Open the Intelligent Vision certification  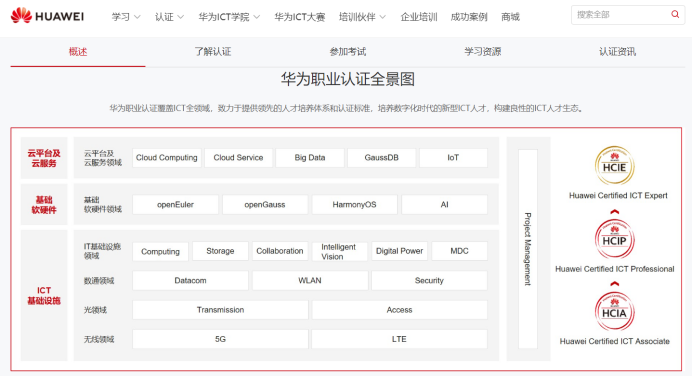(x=339, y=251)
